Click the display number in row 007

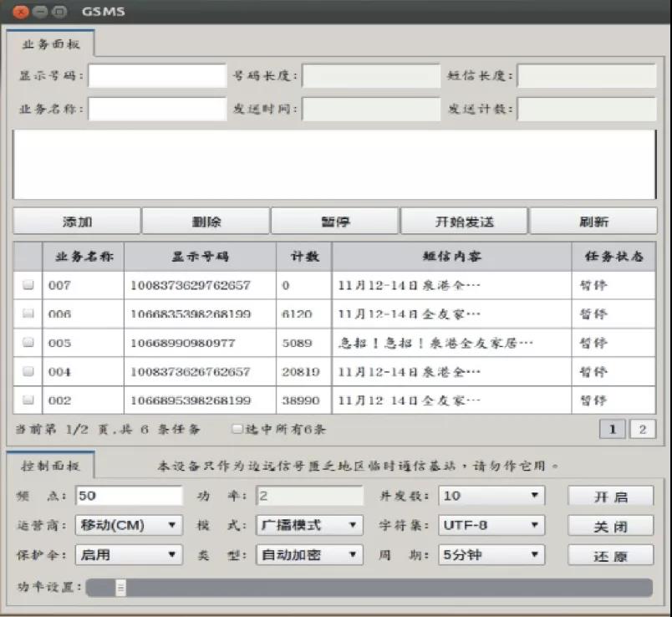[191, 285]
